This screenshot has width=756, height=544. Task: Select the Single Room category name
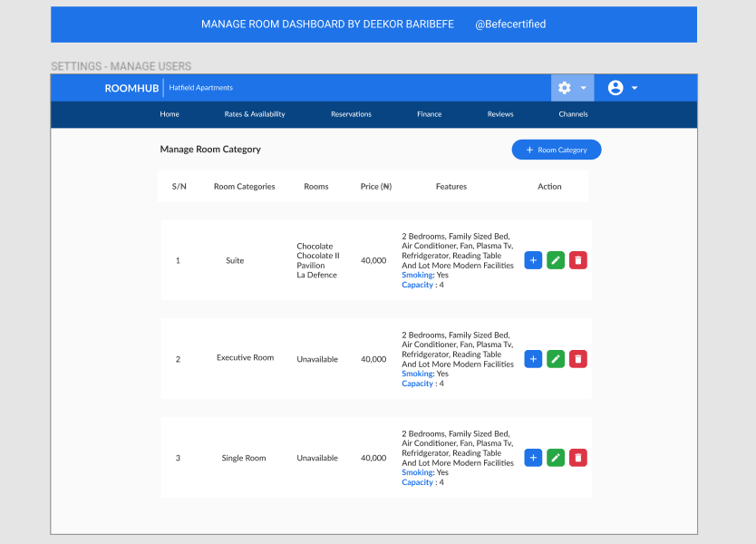click(x=244, y=458)
